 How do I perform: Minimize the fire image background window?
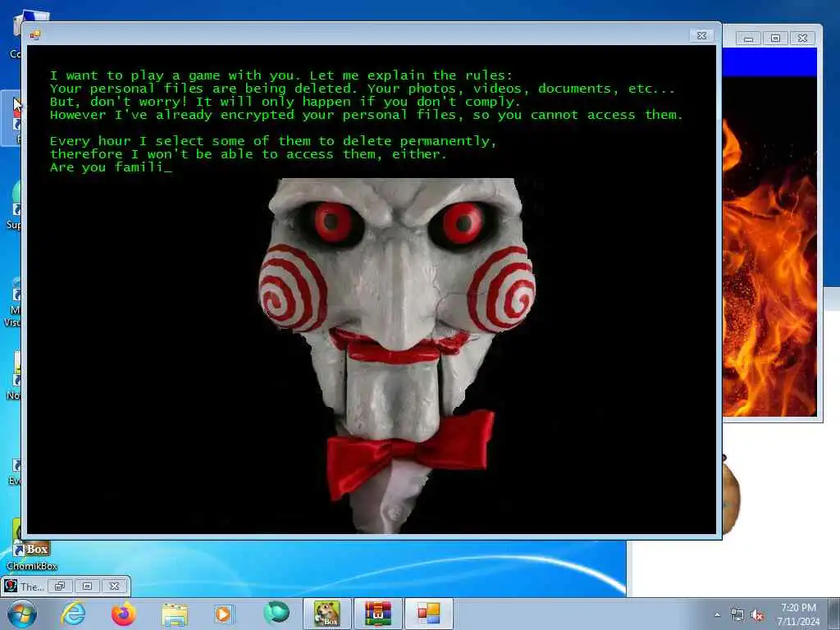click(x=749, y=38)
